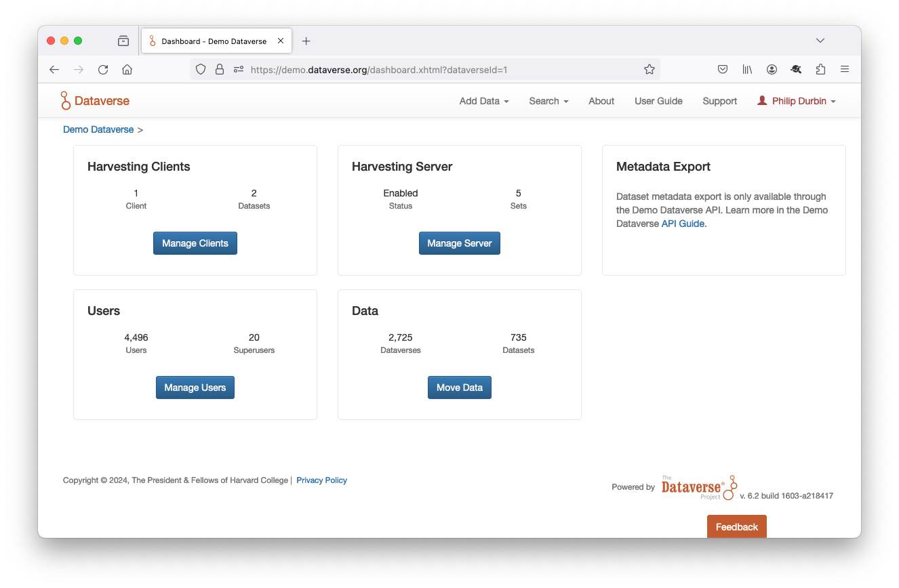
Task: Click the back navigation arrow
Action: pos(54,69)
